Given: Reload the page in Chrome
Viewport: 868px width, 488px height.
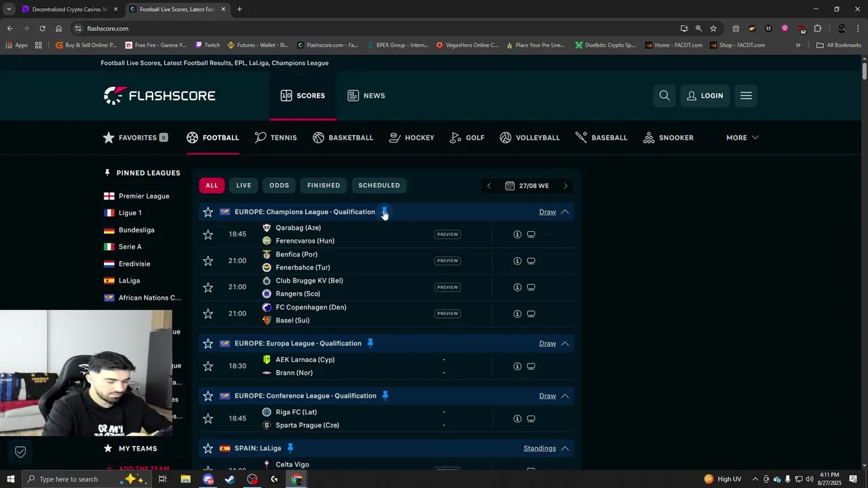Looking at the screenshot, I should [x=42, y=28].
